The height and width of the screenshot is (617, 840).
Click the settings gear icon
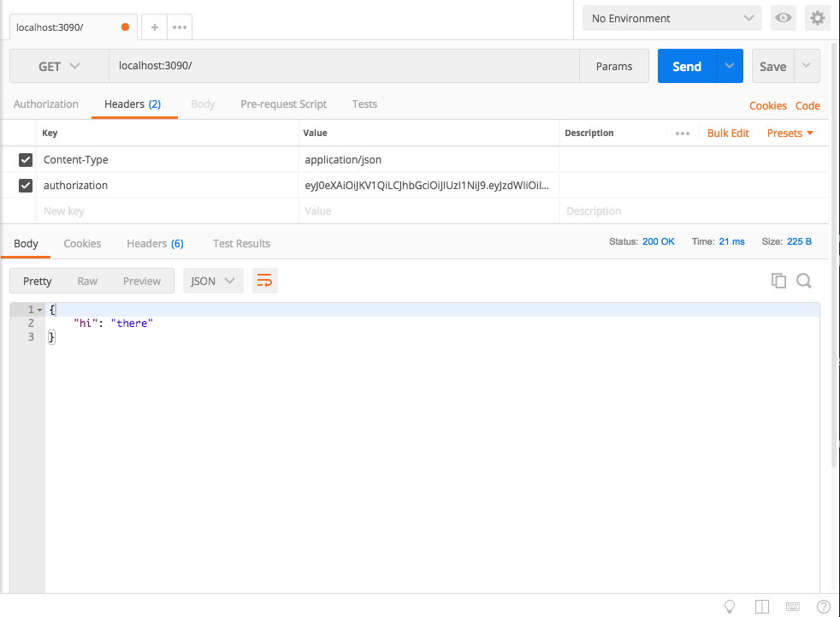(817, 17)
